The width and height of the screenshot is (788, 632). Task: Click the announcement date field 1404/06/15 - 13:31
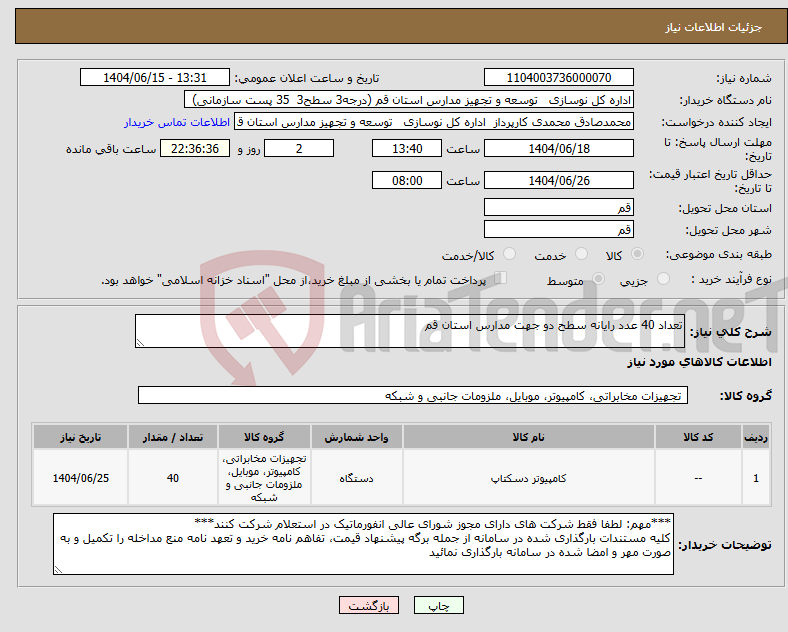pos(155,78)
